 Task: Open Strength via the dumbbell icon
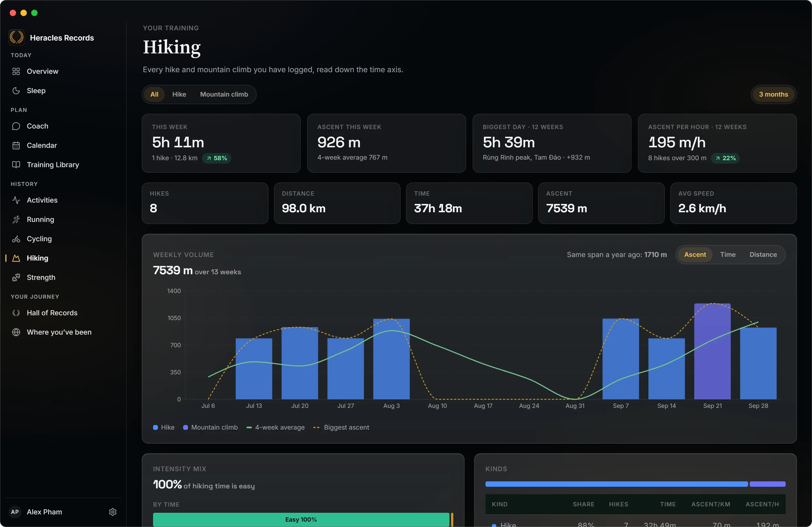(x=16, y=277)
